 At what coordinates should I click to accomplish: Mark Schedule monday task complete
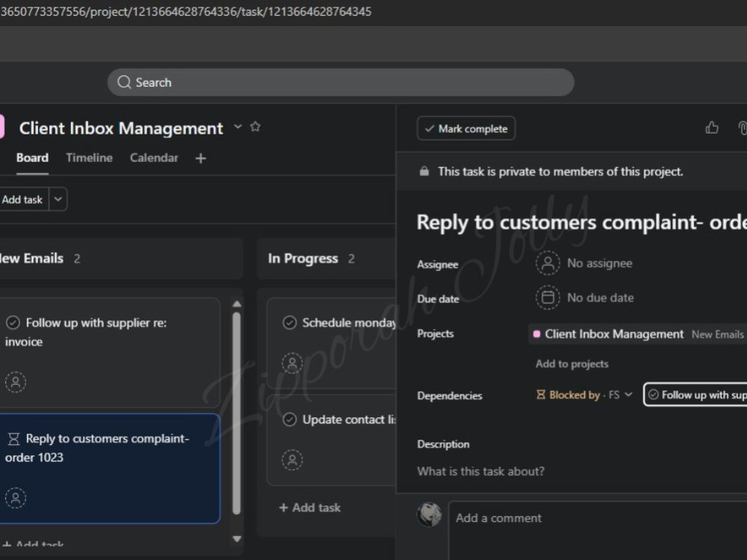(290, 323)
